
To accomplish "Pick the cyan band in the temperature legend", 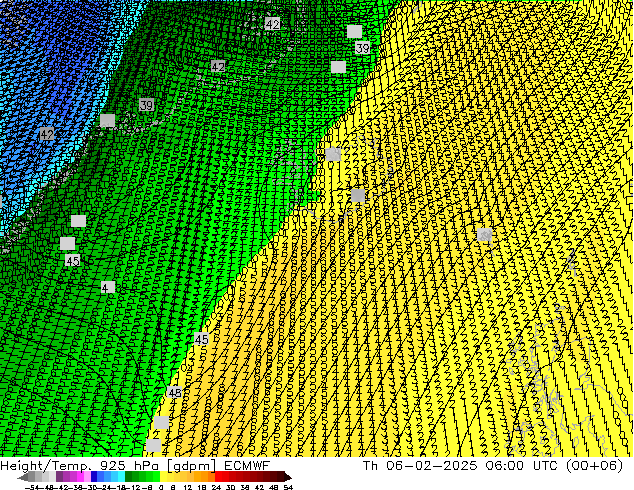I will point(122,476).
